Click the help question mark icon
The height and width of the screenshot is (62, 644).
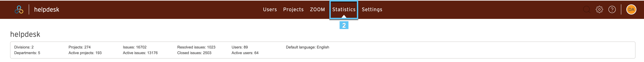(612, 9)
